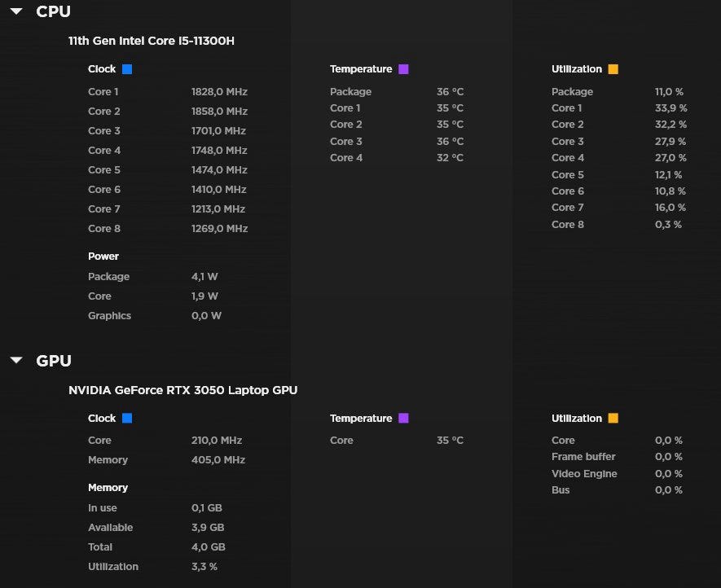This screenshot has height=588, width=721.
Task: Click the blue CPU Clock color swatch
Action: click(x=127, y=69)
